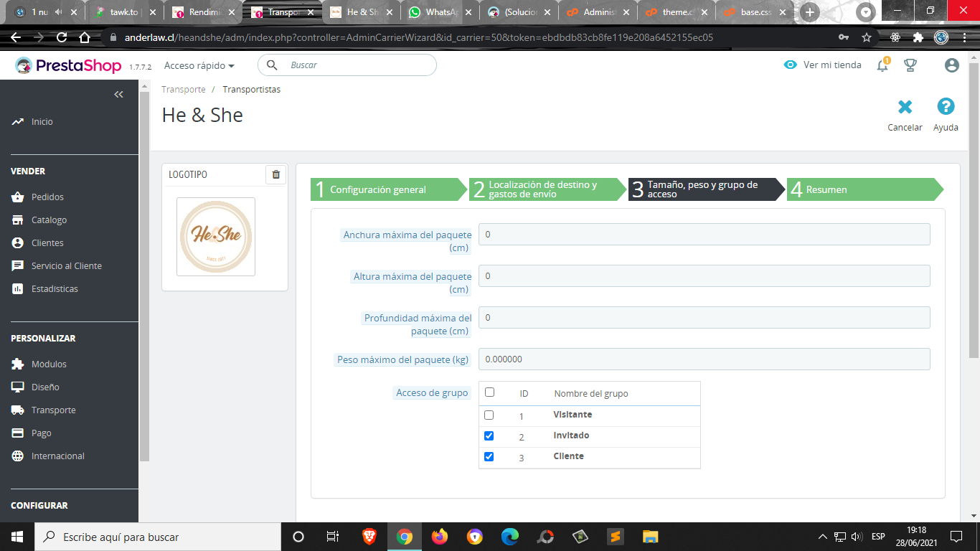Image resolution: width=980 pixels, height=551 pixels.
Task: Click the PrestaShop logo
Action: (x=69, y=65)
